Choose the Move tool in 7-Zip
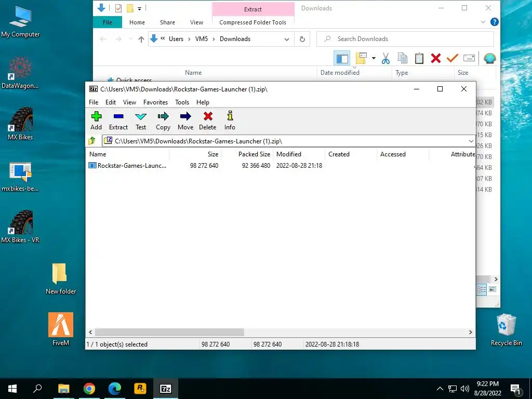The height and width of the screenshot is (399, 532). tap(185, 121)
